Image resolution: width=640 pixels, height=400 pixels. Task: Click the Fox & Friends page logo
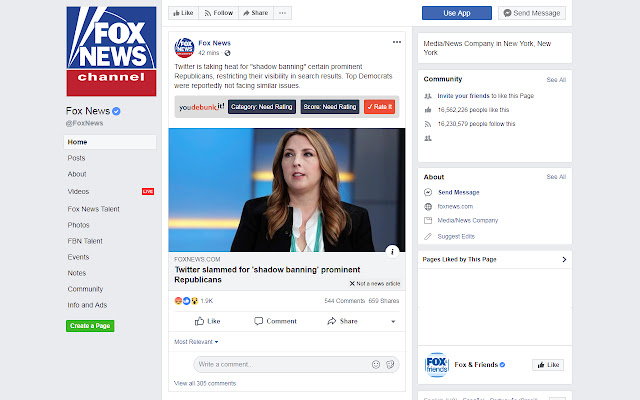437,364
